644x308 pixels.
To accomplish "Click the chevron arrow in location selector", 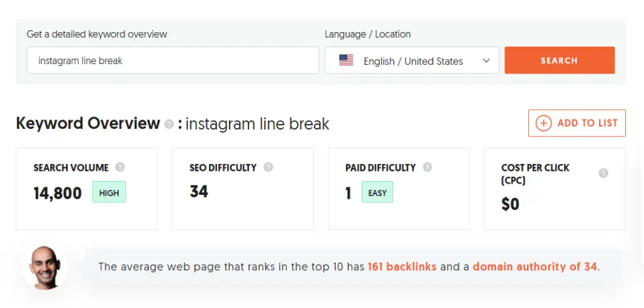I will (x=486, y=60).
